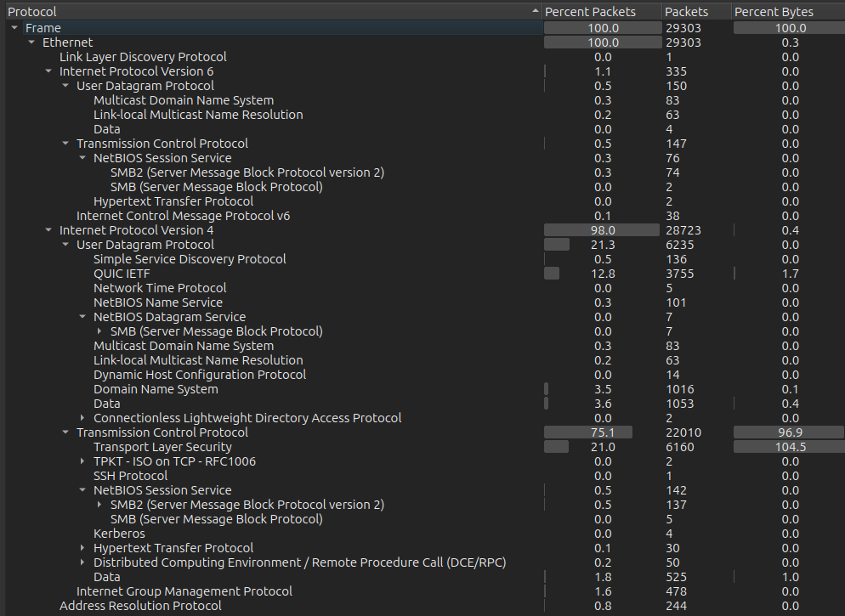This screenshot has height=616, width=845.
Task: Select the Domain Name System row
Action: pos(156,389)
